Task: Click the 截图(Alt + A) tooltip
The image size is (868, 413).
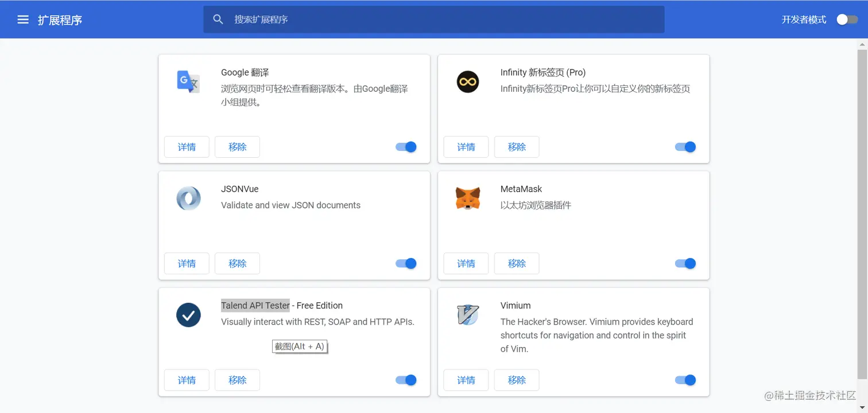Action: [300, 346]
